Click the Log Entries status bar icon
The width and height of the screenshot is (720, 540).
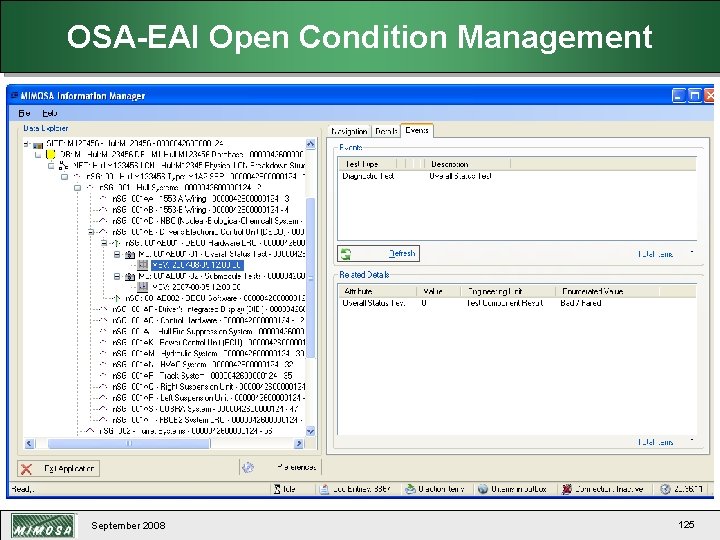coord(324,489)
